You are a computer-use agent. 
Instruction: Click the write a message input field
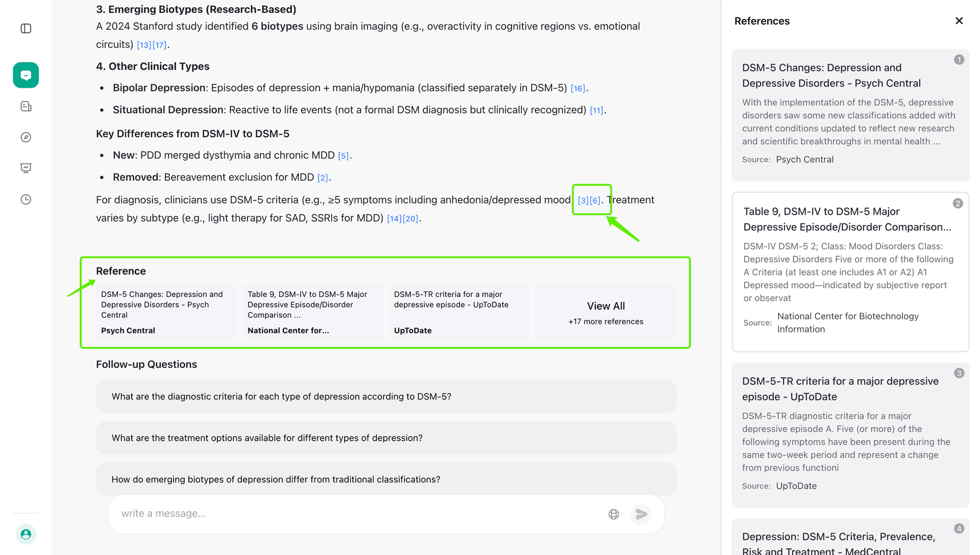coord(357,514)
